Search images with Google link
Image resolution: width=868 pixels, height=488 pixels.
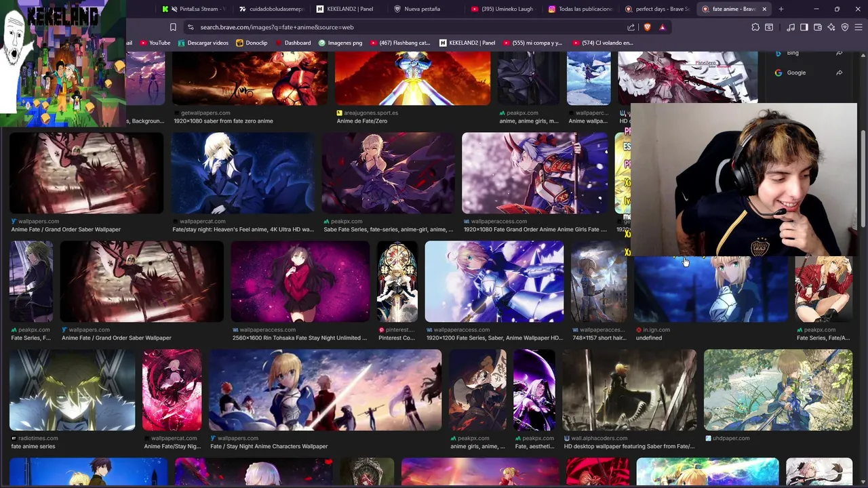tap(796, 73)
